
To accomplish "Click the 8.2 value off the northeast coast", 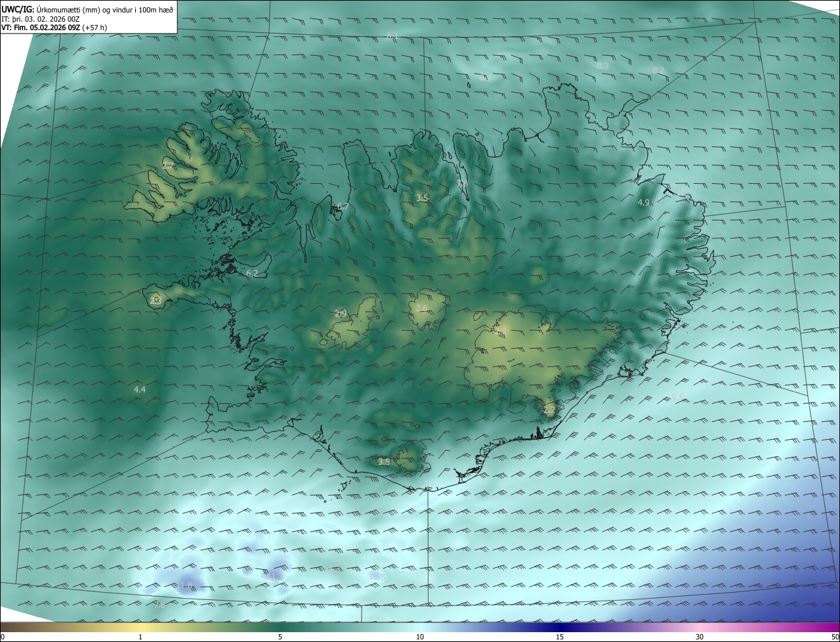I will pyautogui.click(x=658, y=70).
